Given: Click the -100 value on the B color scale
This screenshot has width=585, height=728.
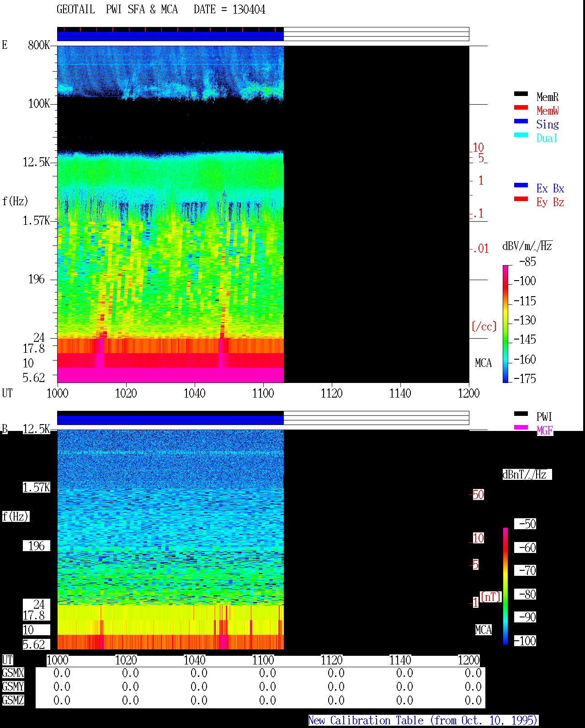Looking at the screenshot, I should (x=525, y=641).
